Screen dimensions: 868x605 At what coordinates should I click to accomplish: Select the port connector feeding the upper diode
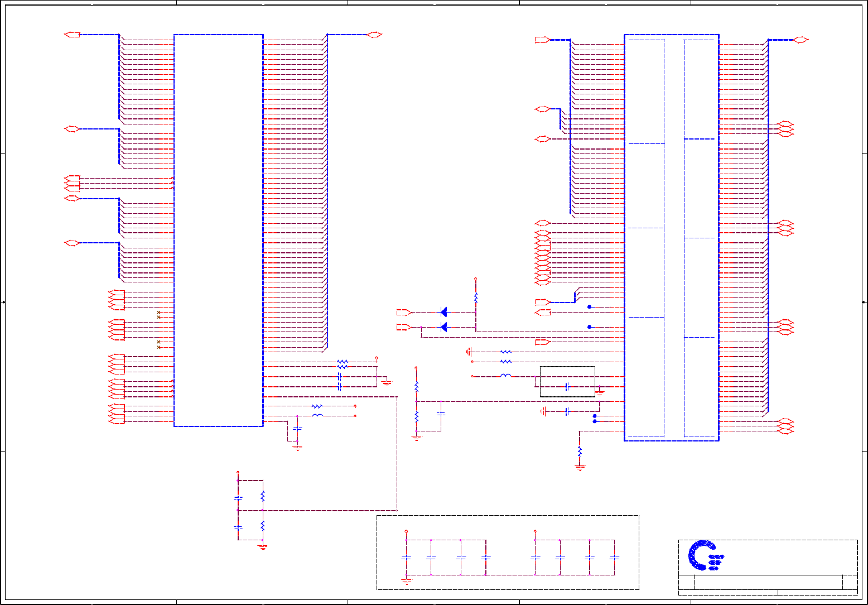[404, 312]
